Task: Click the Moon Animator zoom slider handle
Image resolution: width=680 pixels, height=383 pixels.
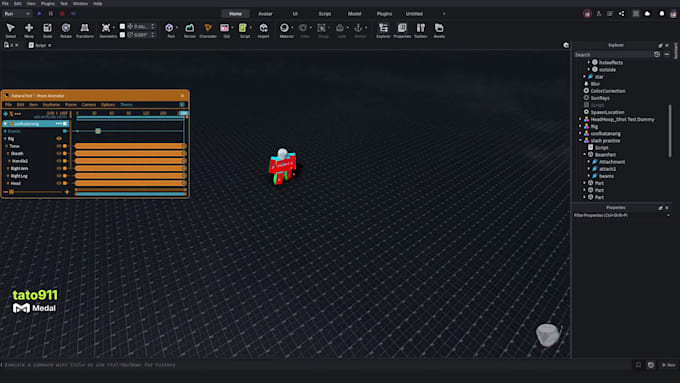Action: [x=12, y=192]
